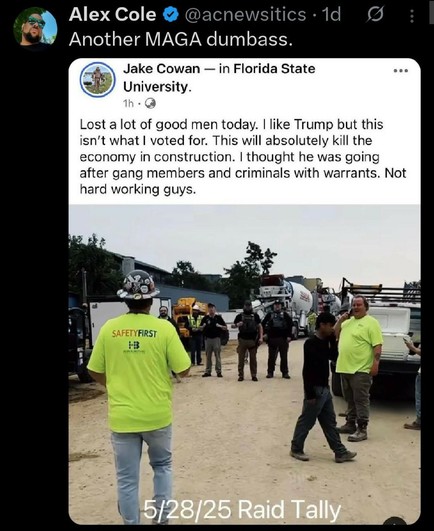Click the blue verified badge
The image size is (434, 531).
pos(171,15)
